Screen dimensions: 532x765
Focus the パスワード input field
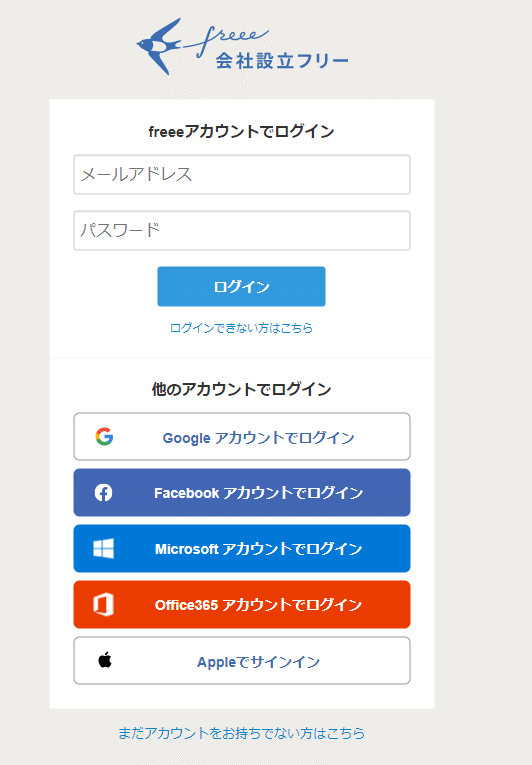[242, 230]
